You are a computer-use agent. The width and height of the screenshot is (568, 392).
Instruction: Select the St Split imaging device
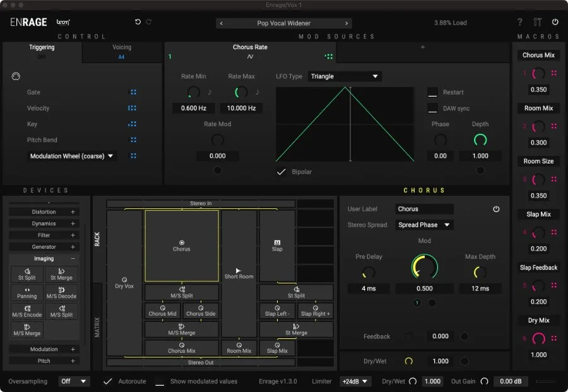pyautogui.click(x=27, y=274)
